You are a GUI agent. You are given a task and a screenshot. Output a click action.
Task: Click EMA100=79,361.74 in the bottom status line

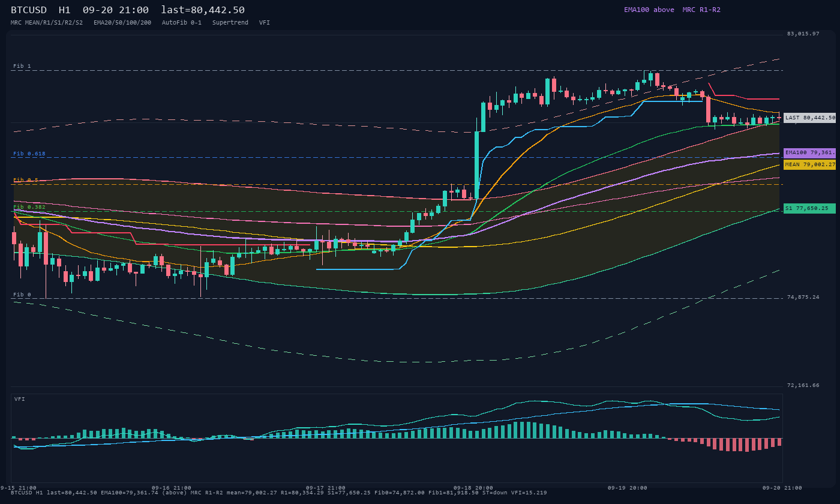(x=128, y=493)
